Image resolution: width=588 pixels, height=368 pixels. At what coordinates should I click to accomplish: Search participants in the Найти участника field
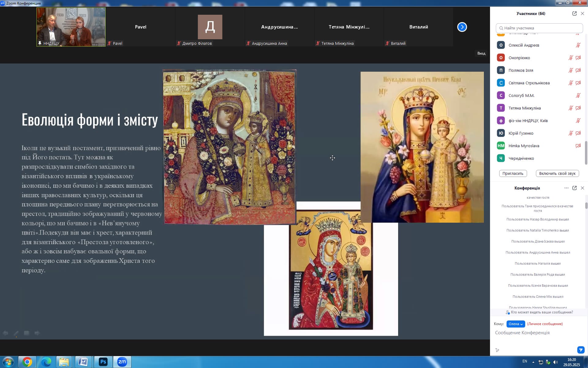point(539,28)
